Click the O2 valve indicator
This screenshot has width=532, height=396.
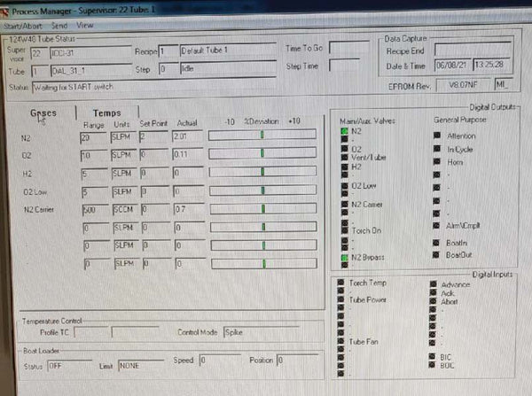(x=344, y=149)
